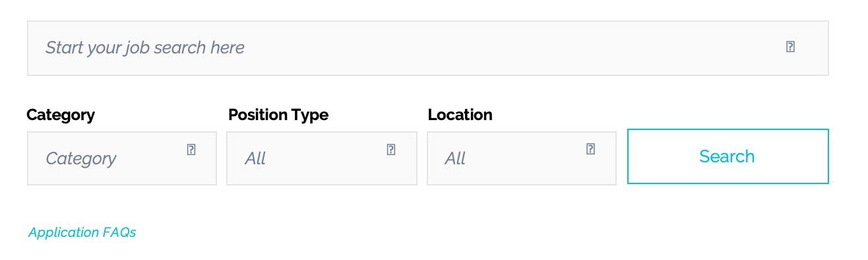Screen dimensions: 868x260
Task: Open the Application FAQs link
Action: click(x=82, y=232)
